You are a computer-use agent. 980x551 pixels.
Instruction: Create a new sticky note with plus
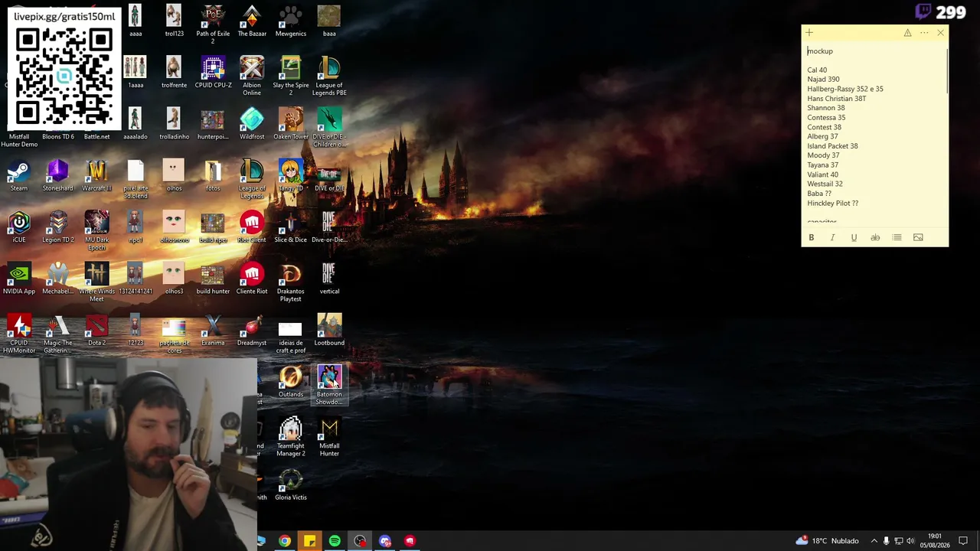[x=809, y=33]
